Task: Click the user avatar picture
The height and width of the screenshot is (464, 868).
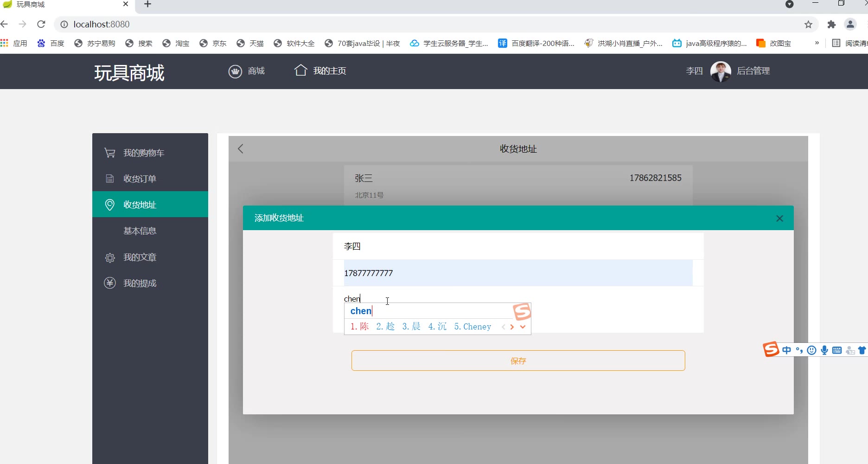Action: pos(721,71)
